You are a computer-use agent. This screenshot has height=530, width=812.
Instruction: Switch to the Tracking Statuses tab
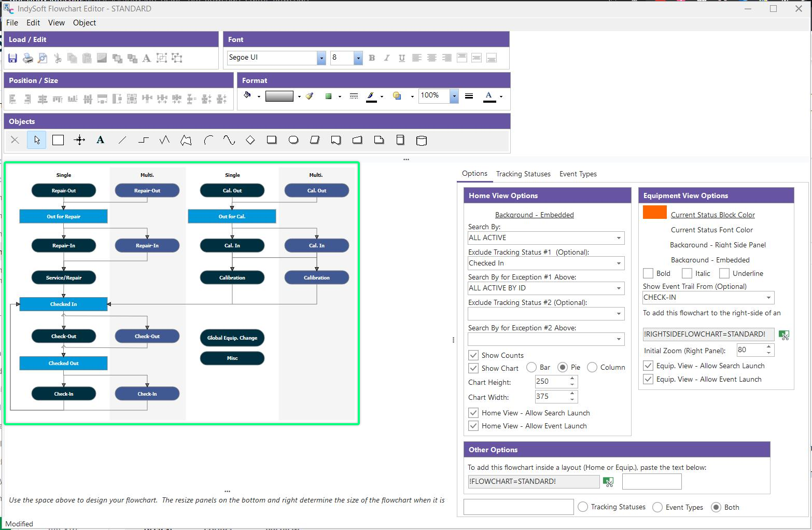click(523, 174)
